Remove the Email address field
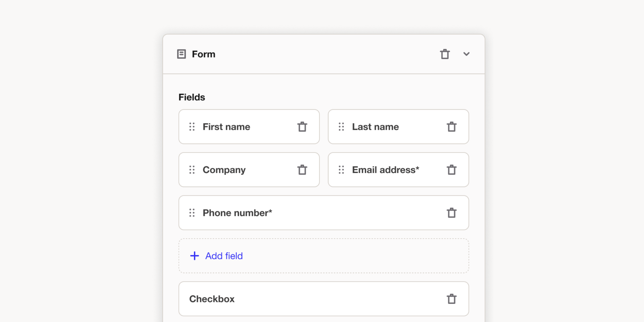 pyautogui.click(x=451, y=170)
